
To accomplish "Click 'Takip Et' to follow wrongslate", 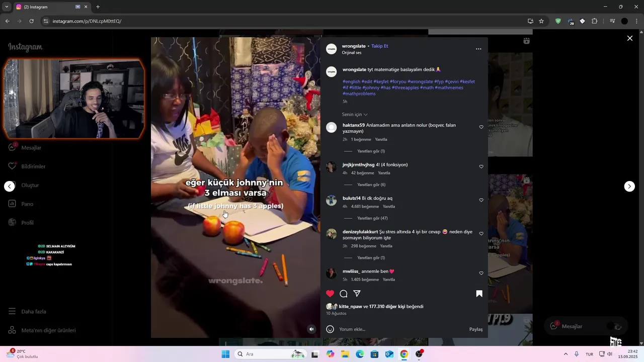I will point(380,46).
